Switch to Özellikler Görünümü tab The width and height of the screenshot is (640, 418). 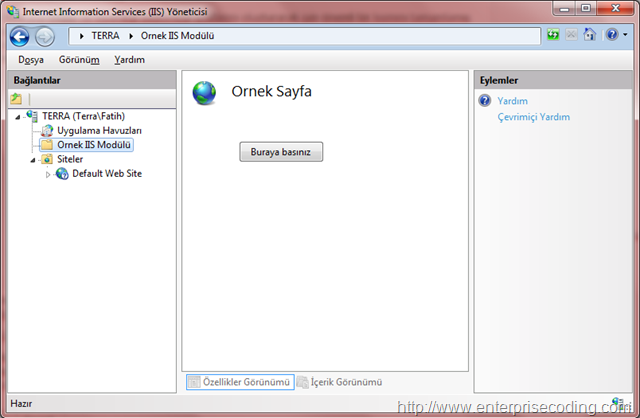point(240,382)
